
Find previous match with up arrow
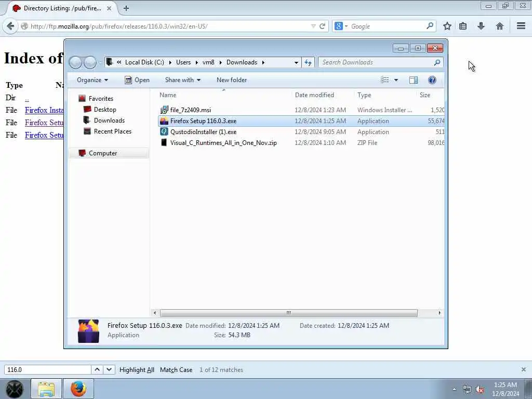pyautogui.click(x=97, y=369)
